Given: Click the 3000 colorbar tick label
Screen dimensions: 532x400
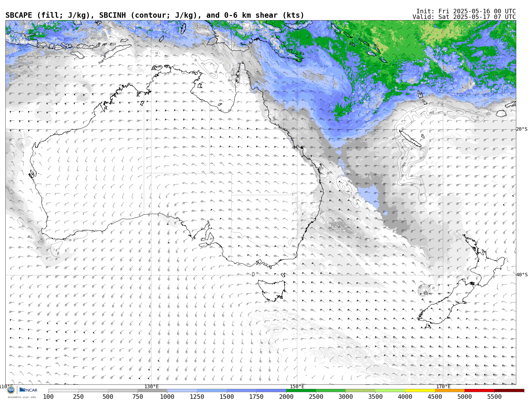Looking at the screenshot, I should [346, 397].
